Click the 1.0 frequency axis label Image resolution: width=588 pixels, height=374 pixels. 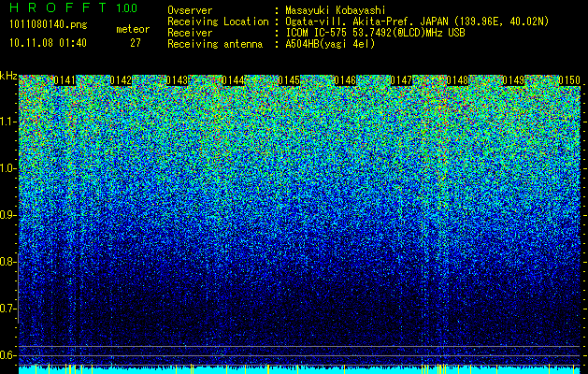tap(8, 168)
